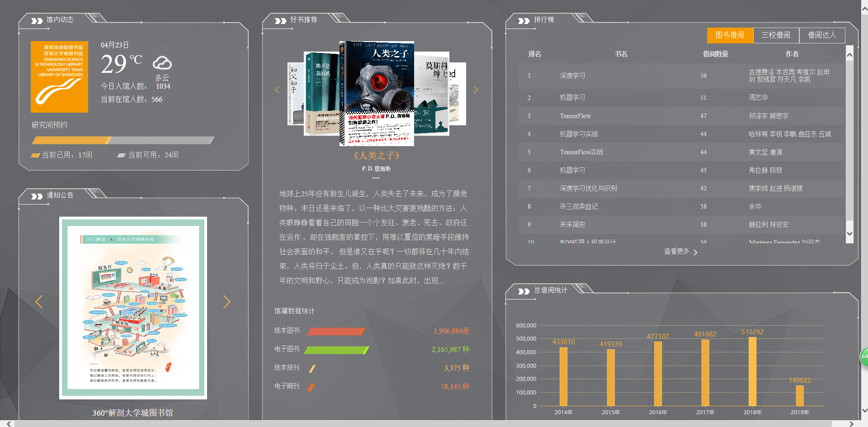Switch to 三校借阅 ranking tab

click(x=776, y=35)
